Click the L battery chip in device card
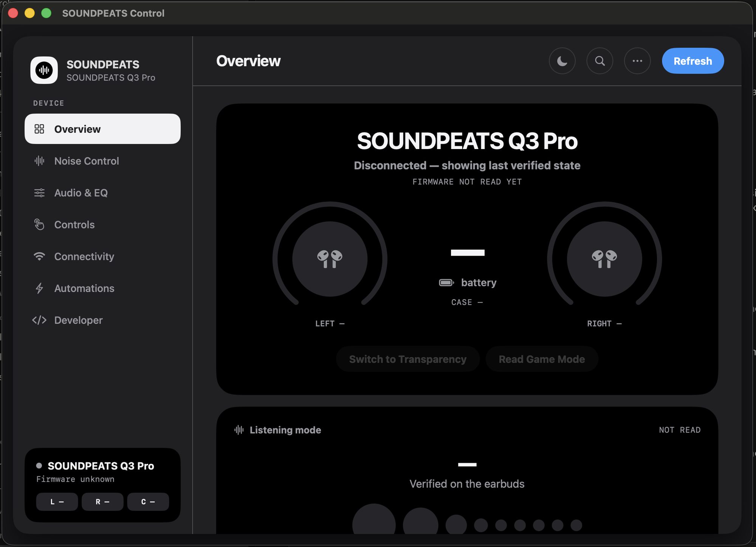Image resolution: width=756 pixels, height=547 pixels. coord(57,502)
